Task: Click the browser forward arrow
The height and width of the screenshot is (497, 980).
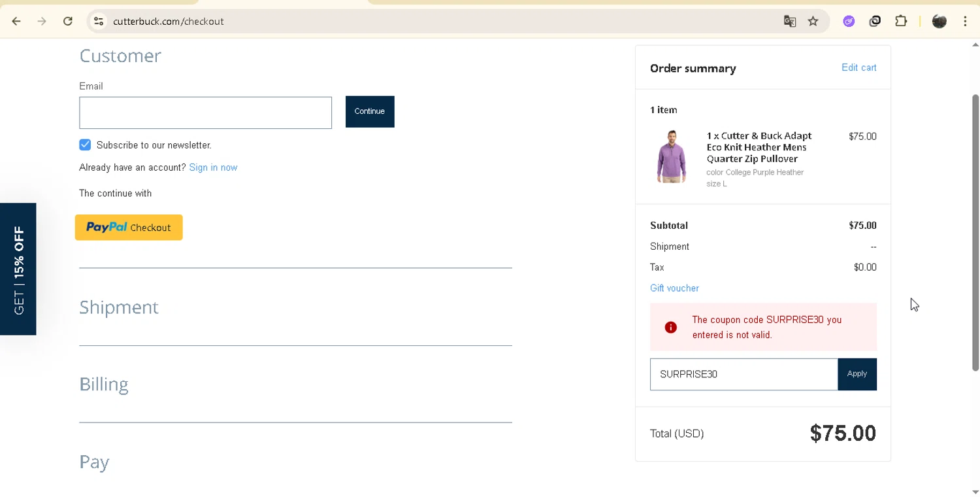Action: click(x=42, y=22)
